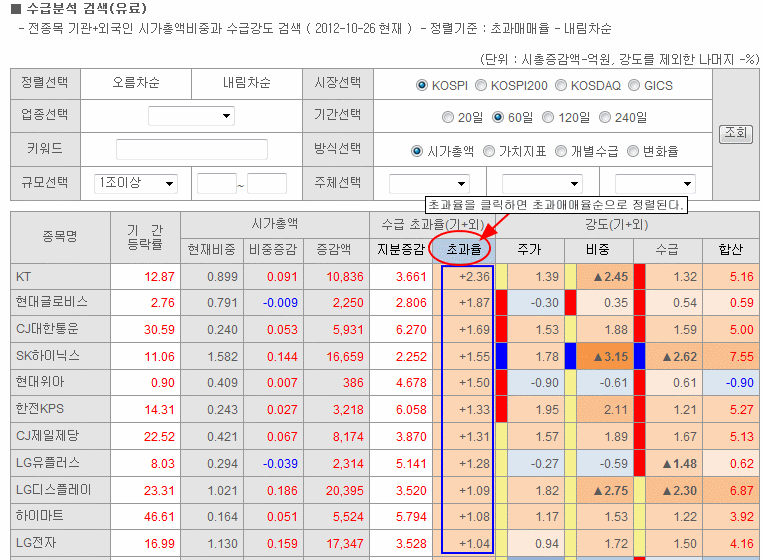Click the 비중 strength column header
The width and height of the screenshot is (763, 560).
(598, 250)
